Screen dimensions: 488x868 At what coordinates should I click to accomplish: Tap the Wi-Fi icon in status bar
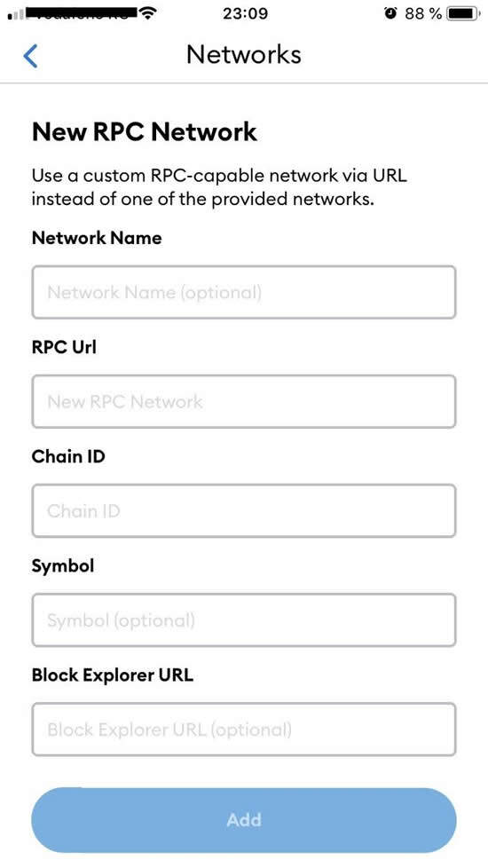point(146,14)
